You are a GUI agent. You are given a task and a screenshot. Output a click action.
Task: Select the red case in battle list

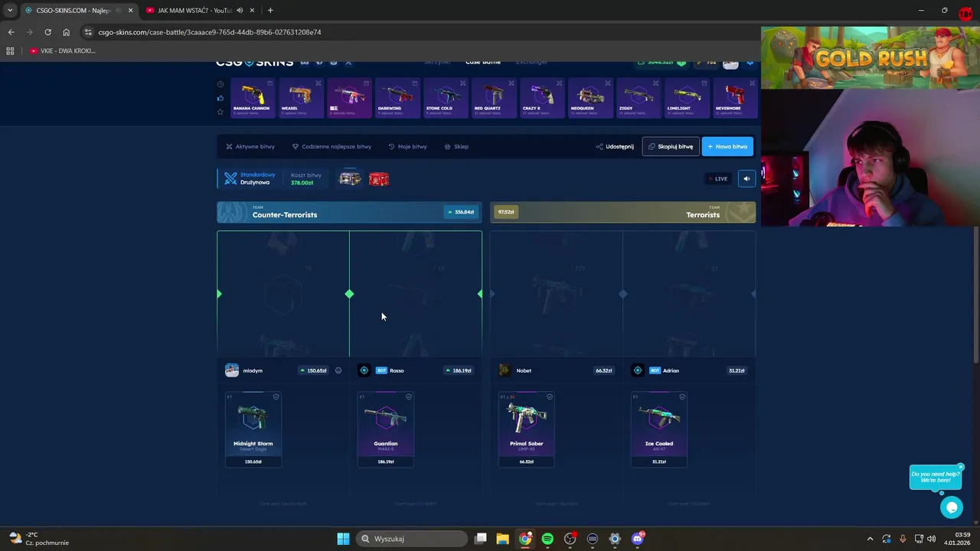(x=379, y=179)
